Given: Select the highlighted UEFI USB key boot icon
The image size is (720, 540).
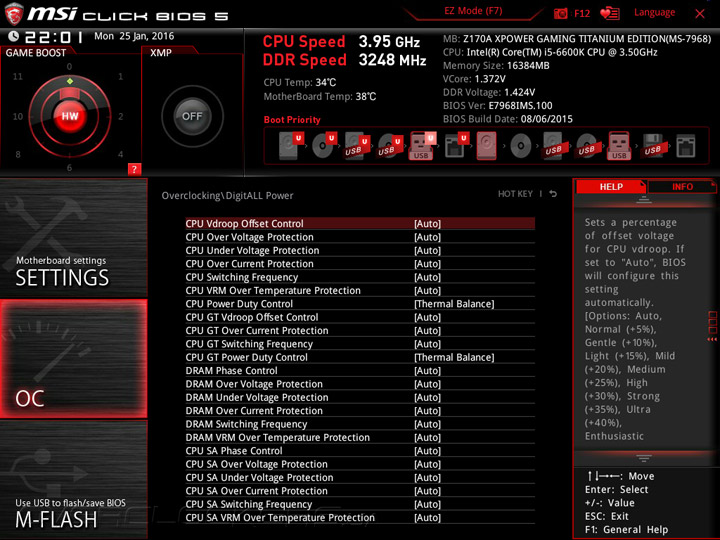Looking at the screenshot, I should 422,146.
